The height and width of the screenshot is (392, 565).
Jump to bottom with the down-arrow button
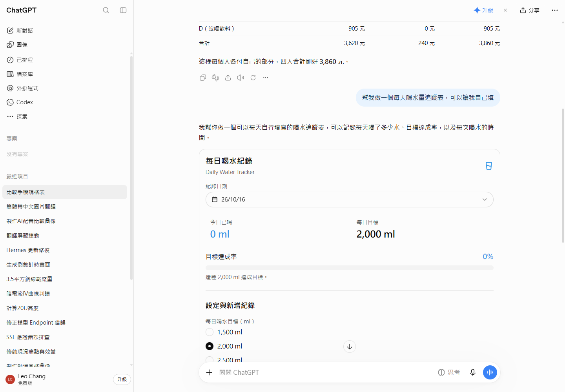(350, 347)
